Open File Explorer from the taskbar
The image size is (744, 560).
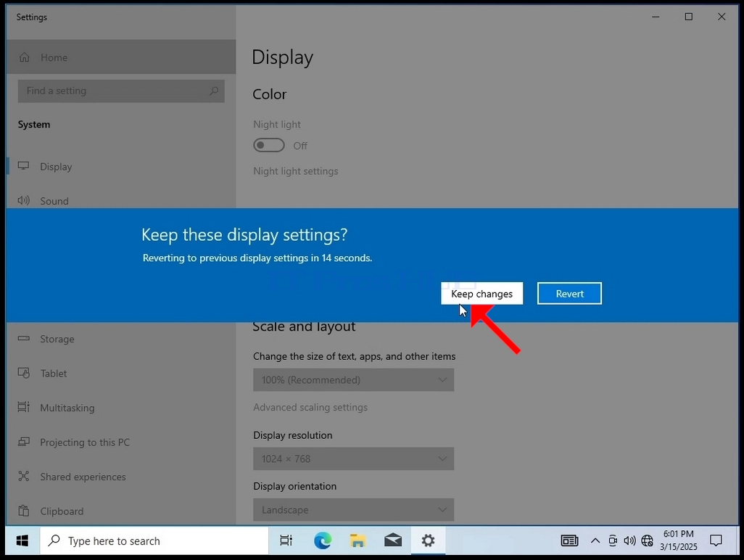pyautogui.click(x=357, y=540)
